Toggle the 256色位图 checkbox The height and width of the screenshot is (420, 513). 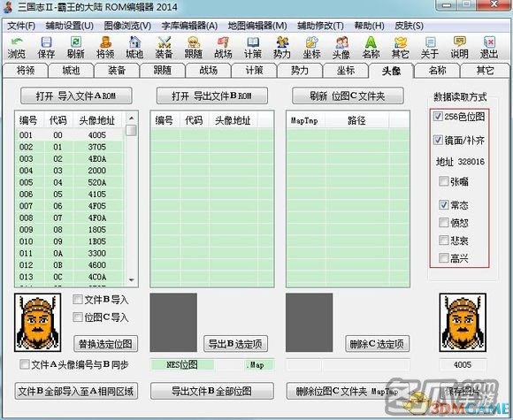tap(438, 116)
